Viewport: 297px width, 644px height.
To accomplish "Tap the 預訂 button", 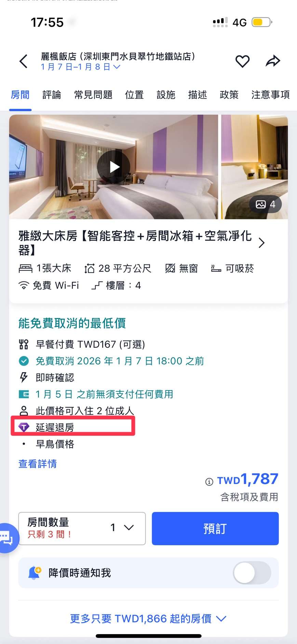I will tap(215, 528).
